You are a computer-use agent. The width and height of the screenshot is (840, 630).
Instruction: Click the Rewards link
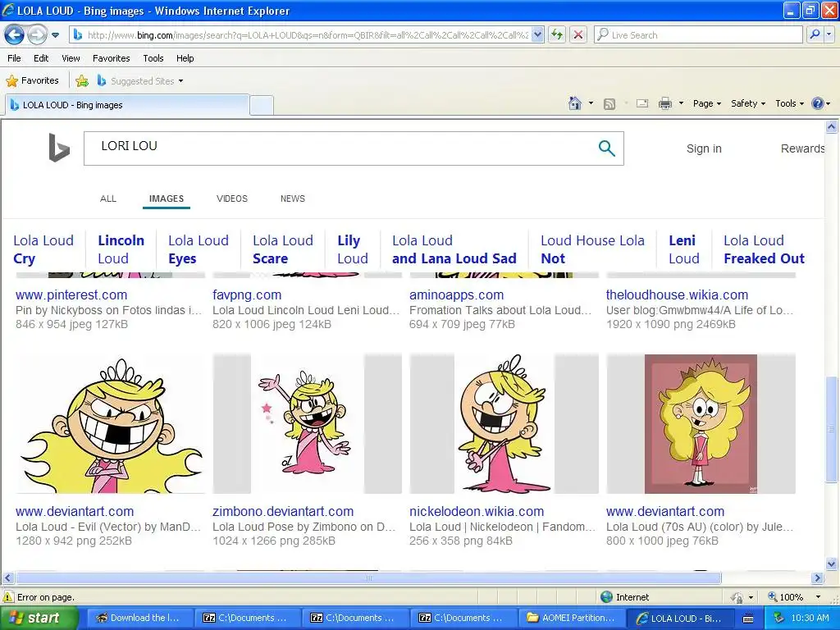tap(802, 149)
